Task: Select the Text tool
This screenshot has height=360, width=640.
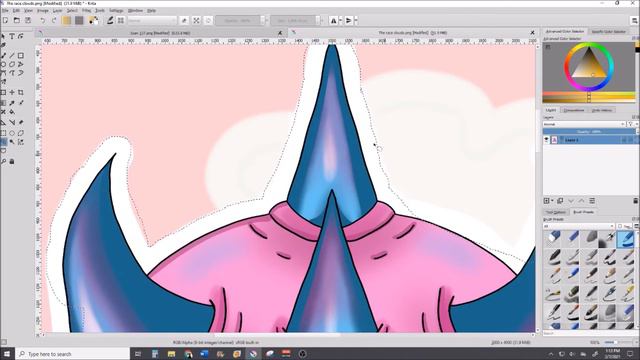Action: (12, 36)
